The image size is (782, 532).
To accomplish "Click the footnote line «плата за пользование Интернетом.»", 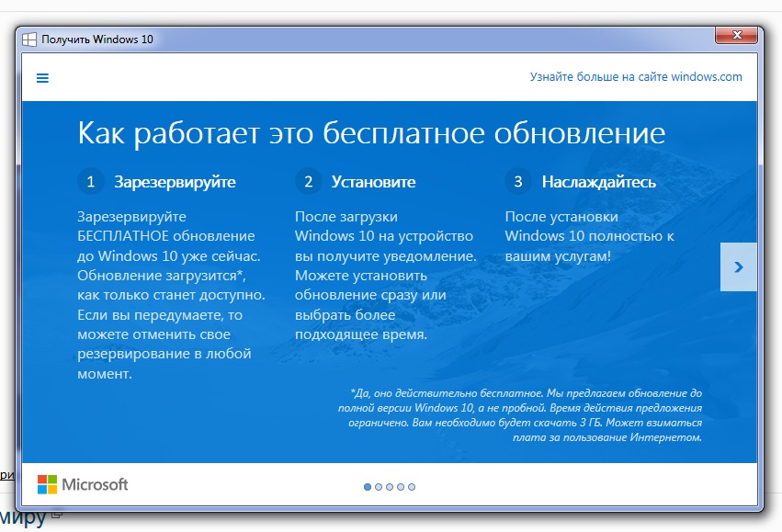I will pos(607,437).
